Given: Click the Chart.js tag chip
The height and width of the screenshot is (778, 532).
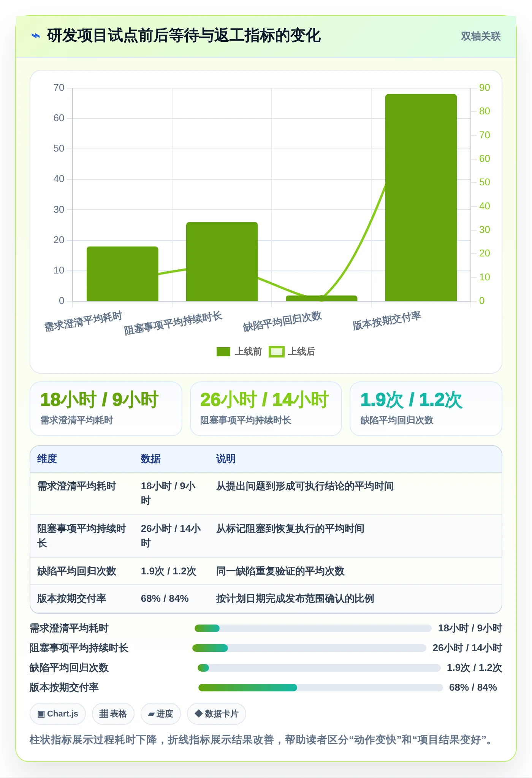Looking at the screenshot, I should [58, 714].
